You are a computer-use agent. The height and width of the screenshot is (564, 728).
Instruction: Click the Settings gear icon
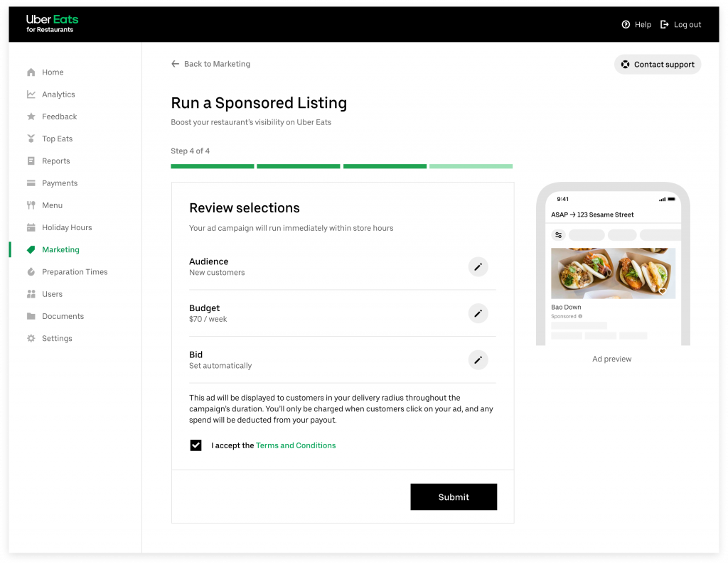click(31, 338)
